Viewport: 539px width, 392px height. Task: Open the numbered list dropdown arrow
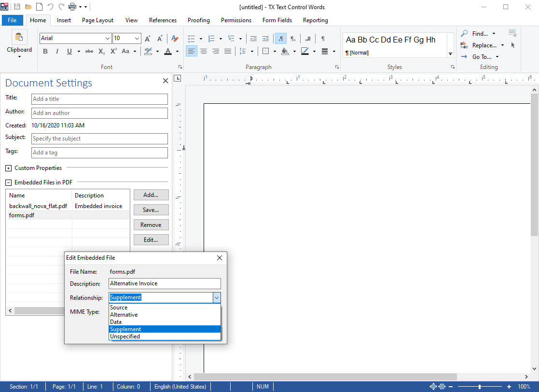pos(221,39)
